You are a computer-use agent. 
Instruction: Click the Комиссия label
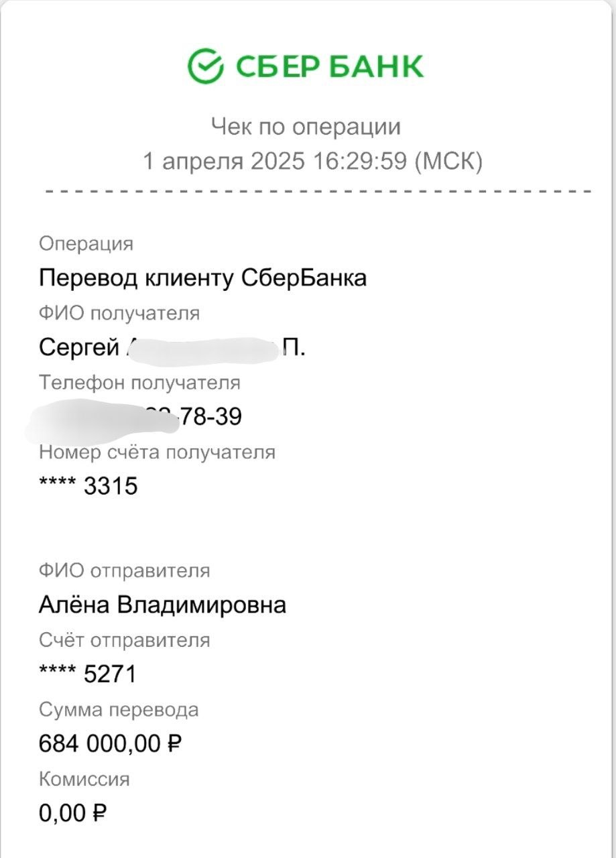coord(84,779)
